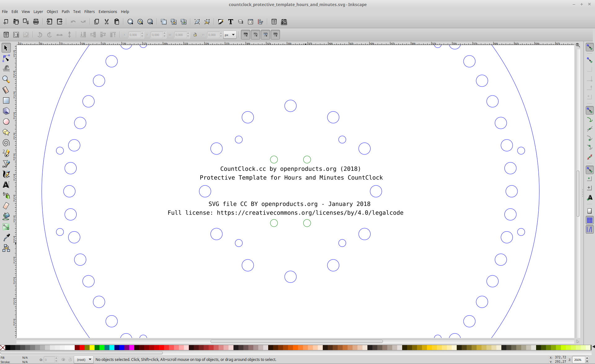
Task: Select the Text tool in toolbox
Action: pos(6,185)
